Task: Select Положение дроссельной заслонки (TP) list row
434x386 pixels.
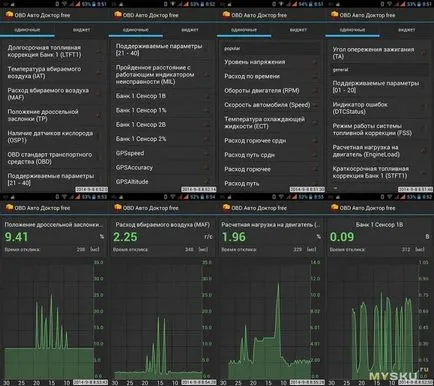Action: [54, 115]
